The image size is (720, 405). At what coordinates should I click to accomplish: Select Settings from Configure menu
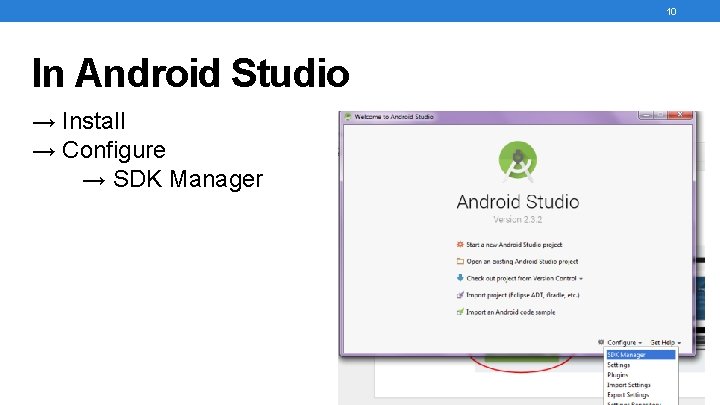641,365
